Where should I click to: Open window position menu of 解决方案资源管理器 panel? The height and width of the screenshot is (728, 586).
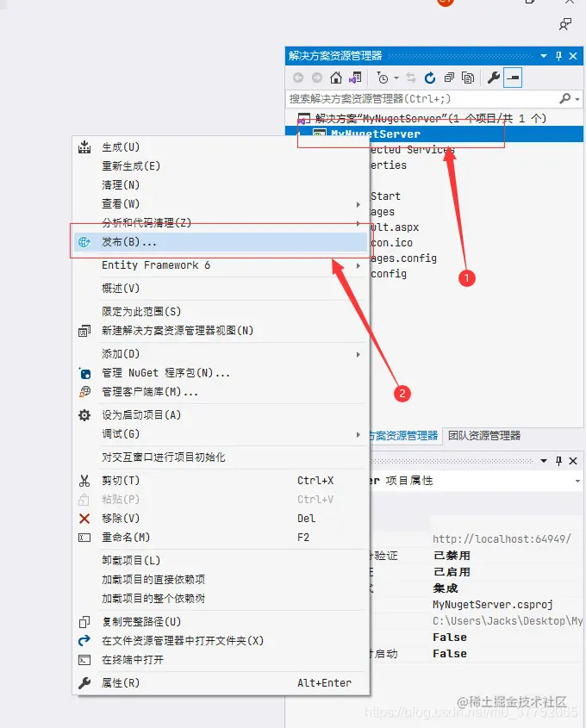544,56
